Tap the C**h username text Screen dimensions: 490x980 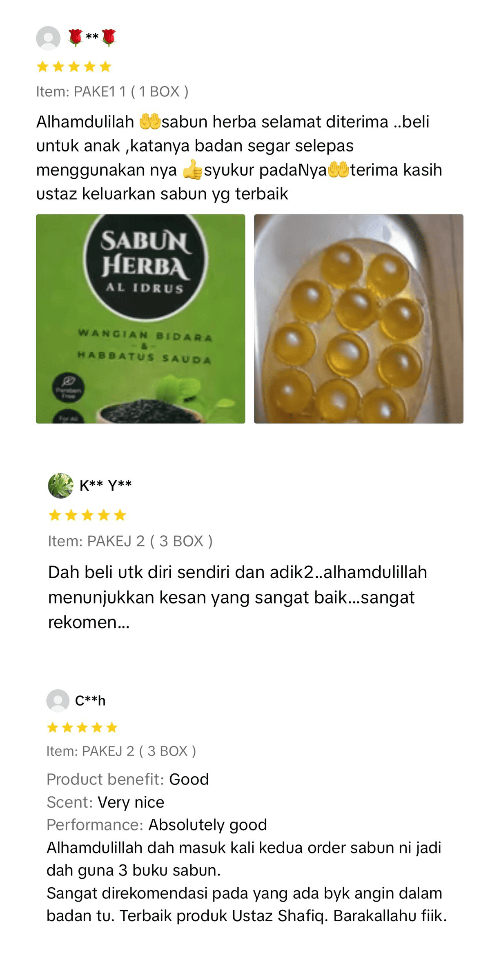90,701
